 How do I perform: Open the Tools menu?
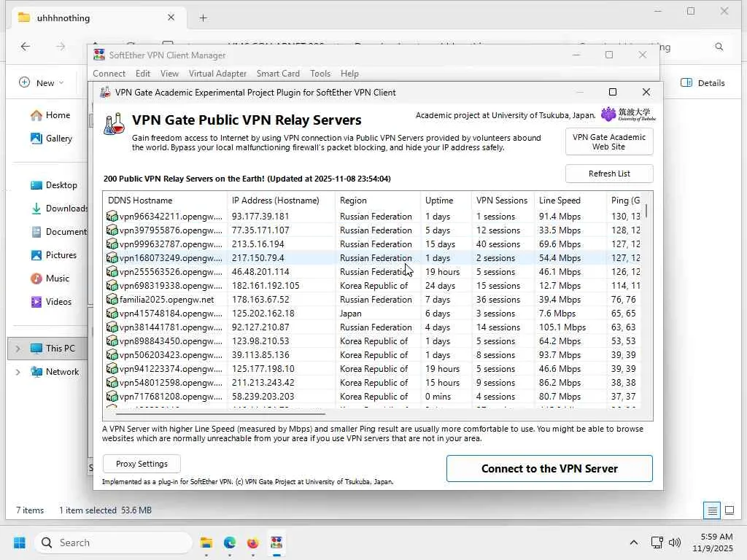point(320,74)
